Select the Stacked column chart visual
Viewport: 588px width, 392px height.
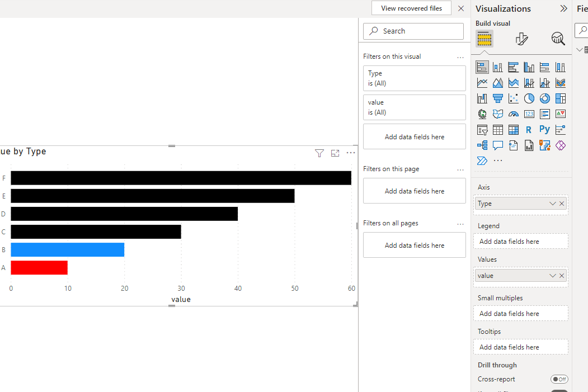click(497, 67)
